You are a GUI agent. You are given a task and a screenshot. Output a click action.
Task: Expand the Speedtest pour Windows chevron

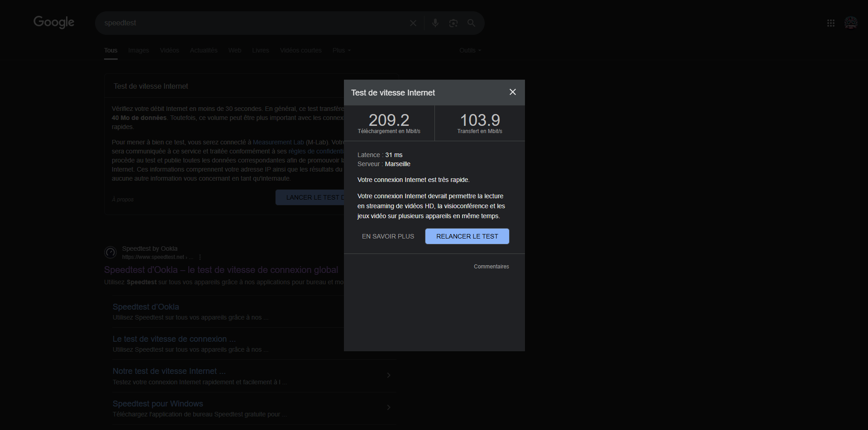[388, 407]
